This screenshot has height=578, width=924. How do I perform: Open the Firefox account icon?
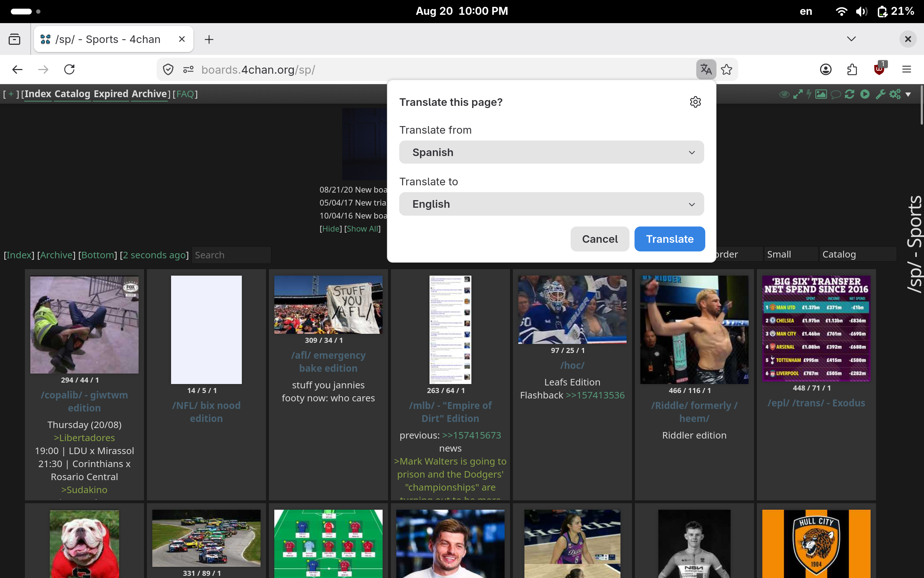[825, 70]
